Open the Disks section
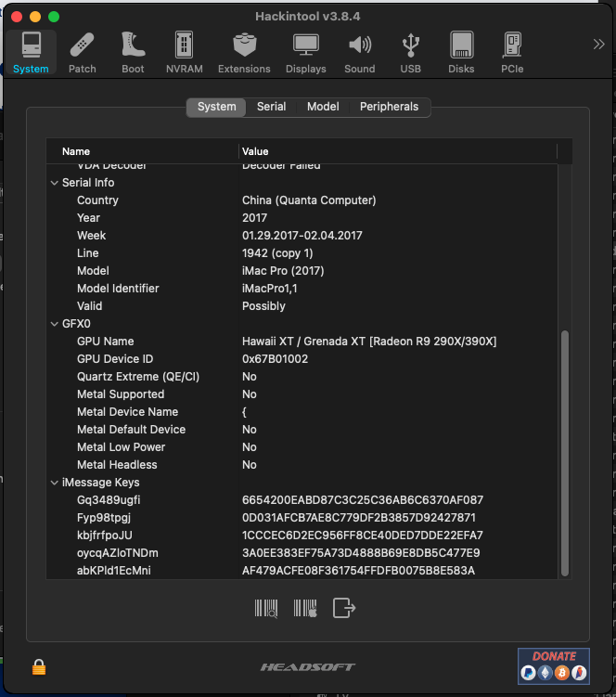616x697 pixels. 461,52
